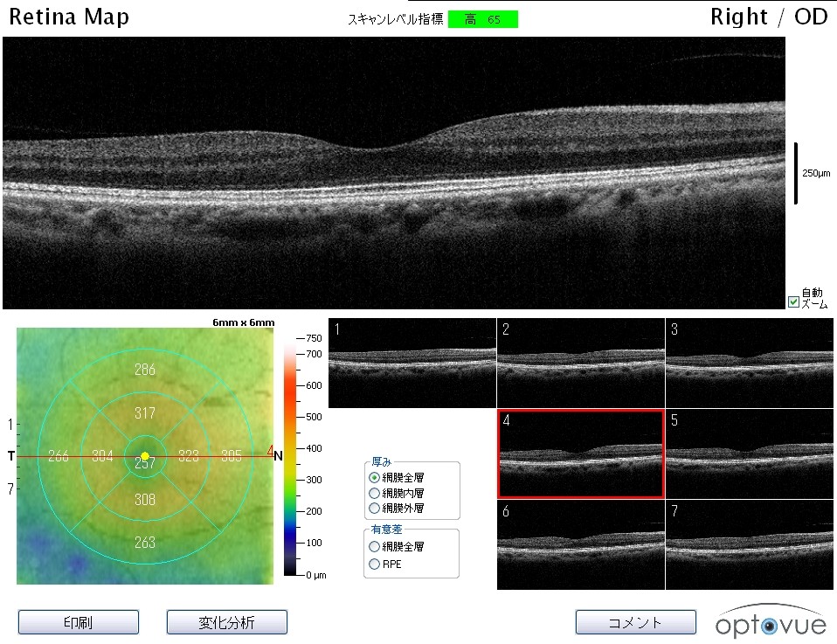
Task: Select the 網膜内層 thickness option
Action: pos(375,493)
